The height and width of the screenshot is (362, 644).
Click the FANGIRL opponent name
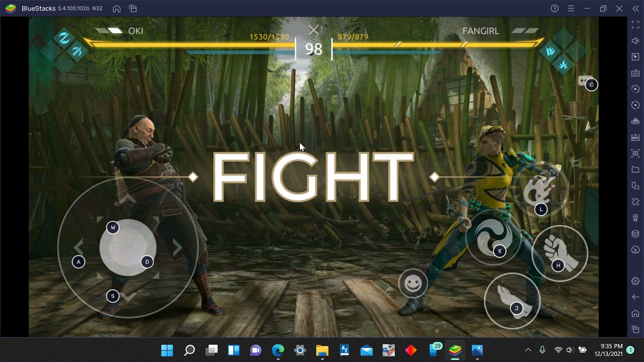click(481, 31)
